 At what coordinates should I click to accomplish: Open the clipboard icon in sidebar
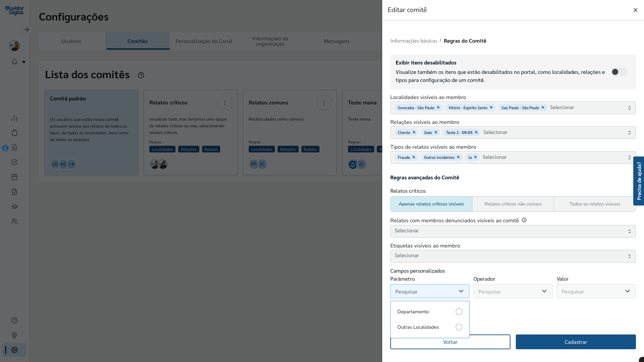[x=14, y=133]
